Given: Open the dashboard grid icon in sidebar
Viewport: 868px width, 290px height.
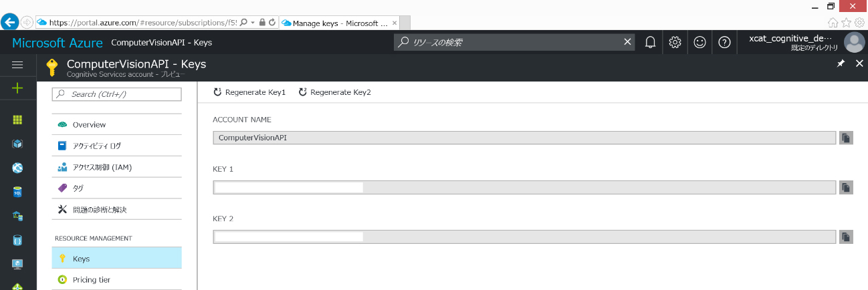Looking at the screenshot, I should coord(17,120).
